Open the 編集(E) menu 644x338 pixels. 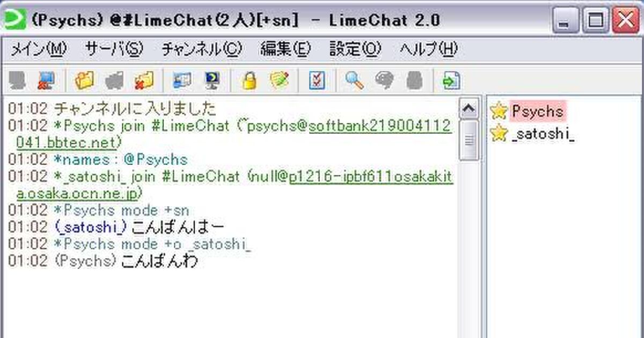pos(286,50)
